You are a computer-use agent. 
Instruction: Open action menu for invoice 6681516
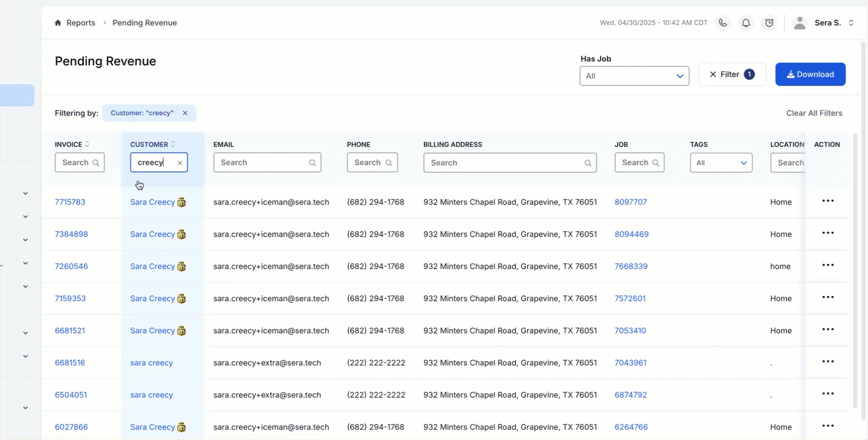click(828, 361)
